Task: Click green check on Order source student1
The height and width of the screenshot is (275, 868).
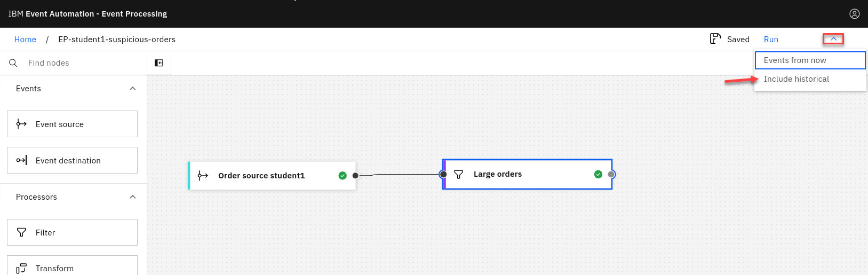Action: 343,176
